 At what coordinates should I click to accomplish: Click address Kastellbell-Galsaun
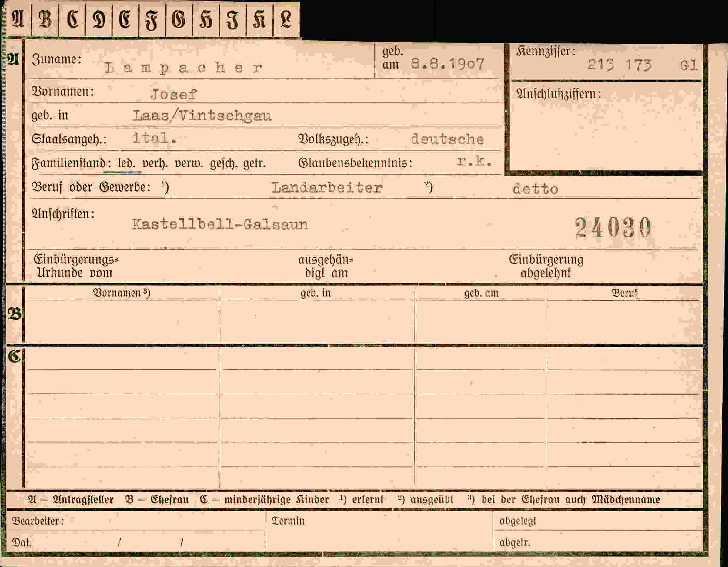pos(220,224)
